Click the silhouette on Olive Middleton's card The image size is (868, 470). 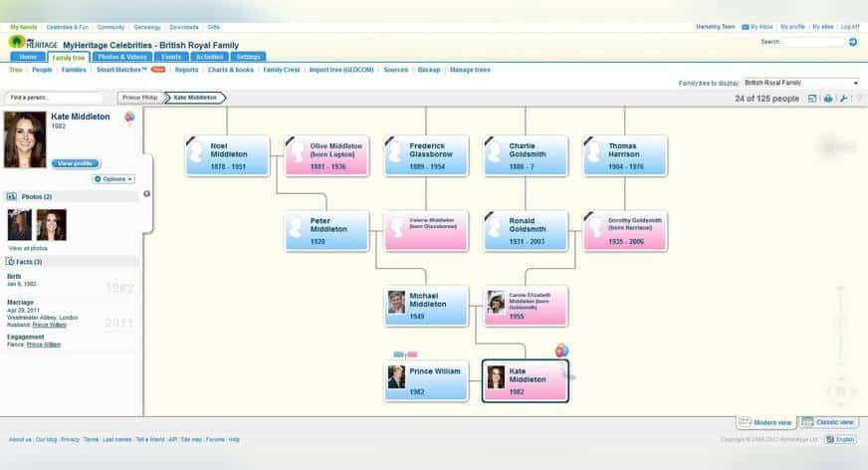(x=297, y=152)
